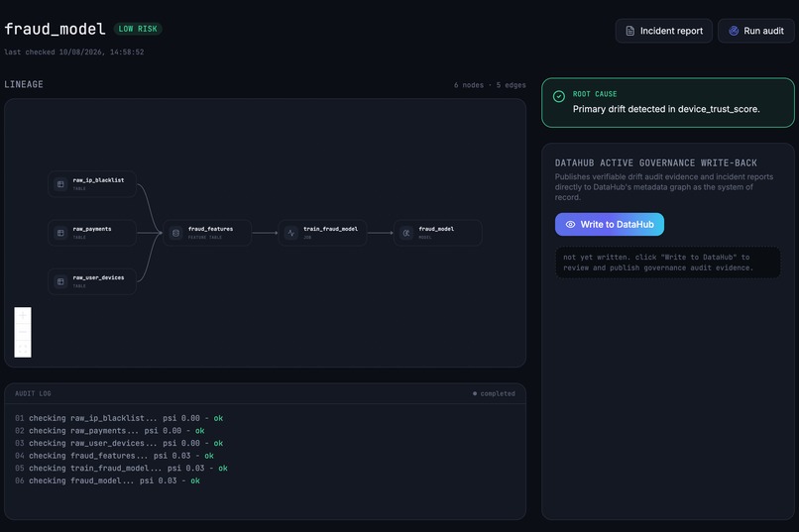Click the ROOT CAUSE label
The width and height of the screenshot is (799, 532).
595,94
